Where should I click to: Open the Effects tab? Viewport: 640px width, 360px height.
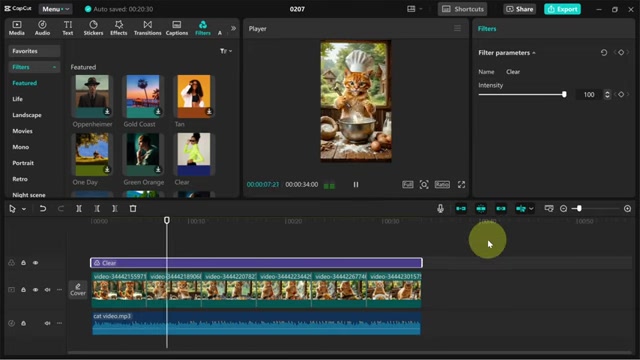tap(119, 28)
